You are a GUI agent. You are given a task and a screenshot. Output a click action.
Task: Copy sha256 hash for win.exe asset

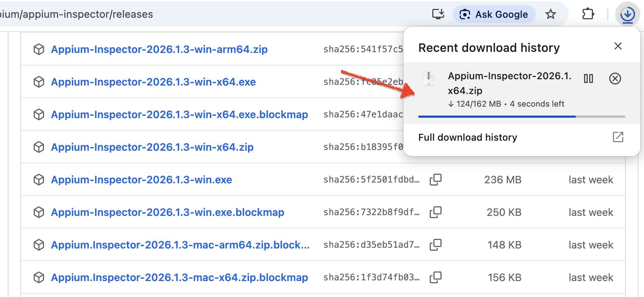click(435, 180)
